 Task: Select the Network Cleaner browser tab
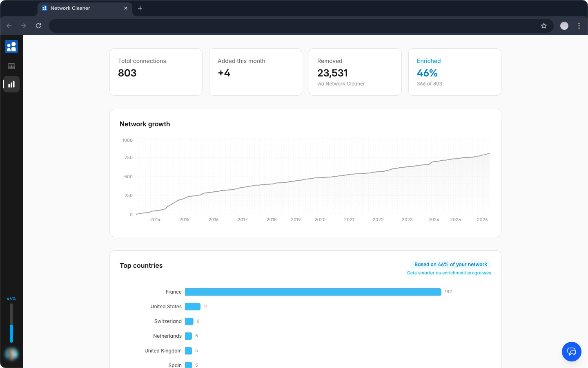85,8
